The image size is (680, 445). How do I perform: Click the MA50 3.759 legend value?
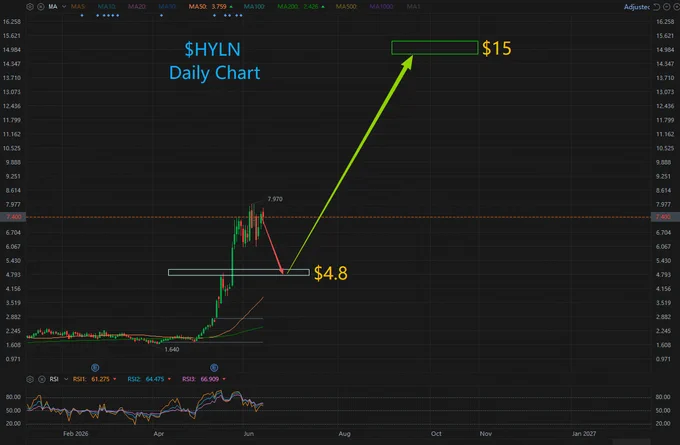pyautogui.click(x=210, y=7)
